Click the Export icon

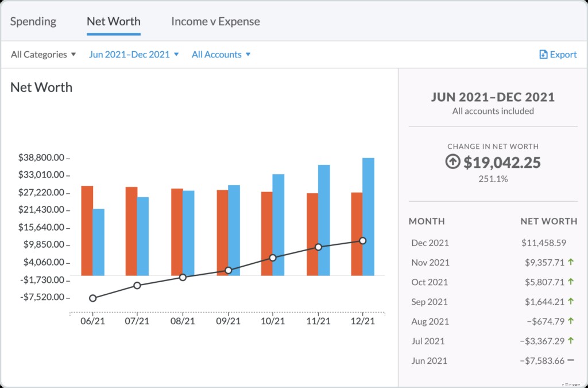coord(542,54)
